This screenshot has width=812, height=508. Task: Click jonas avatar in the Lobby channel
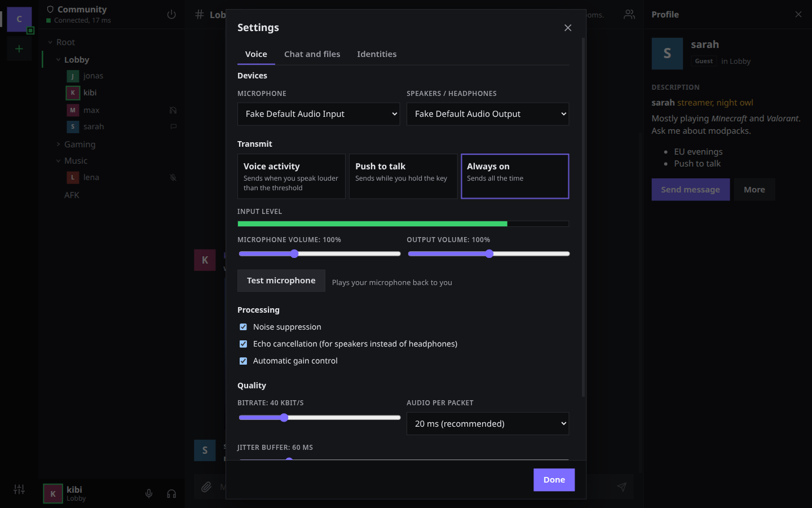(x=73, y=76)
